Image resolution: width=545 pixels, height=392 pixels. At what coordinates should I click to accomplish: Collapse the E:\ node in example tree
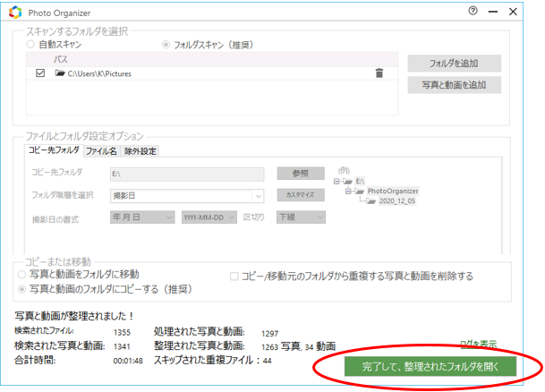[336, 182]
